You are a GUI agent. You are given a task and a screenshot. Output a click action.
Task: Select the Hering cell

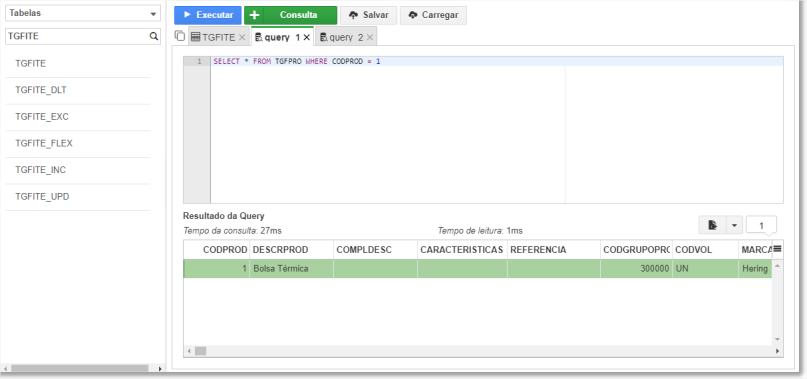pyautogui.click(x=756, y=269)
